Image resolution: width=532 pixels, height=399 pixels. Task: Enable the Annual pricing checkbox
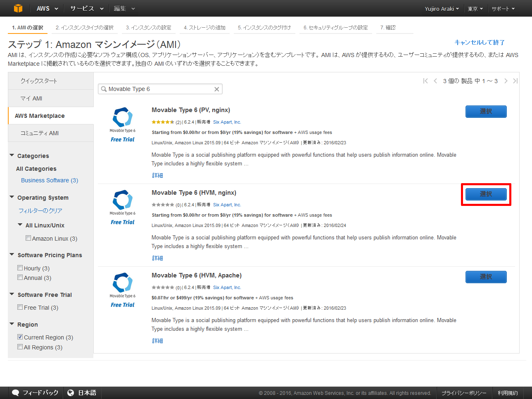pyautogui.click(x=20, y=277)
